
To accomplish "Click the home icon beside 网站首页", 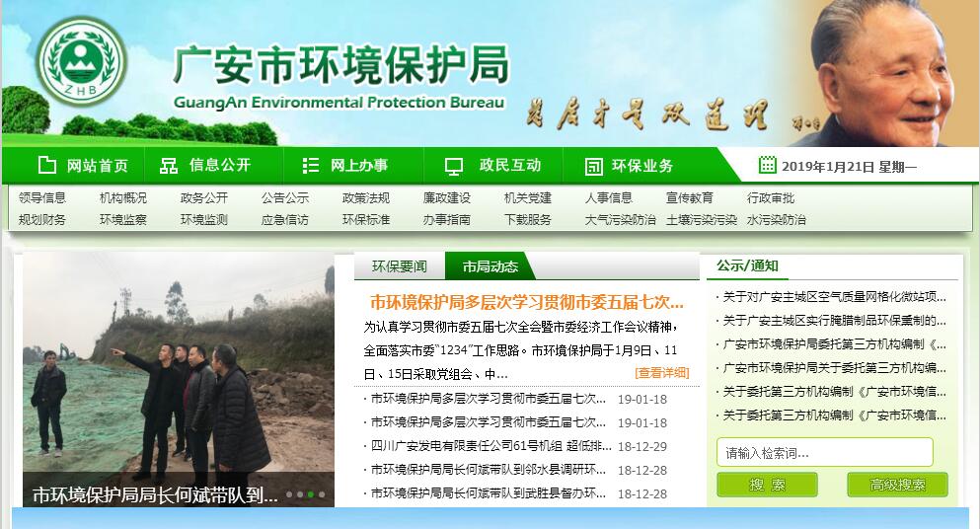I will click(x=47, y=165).
